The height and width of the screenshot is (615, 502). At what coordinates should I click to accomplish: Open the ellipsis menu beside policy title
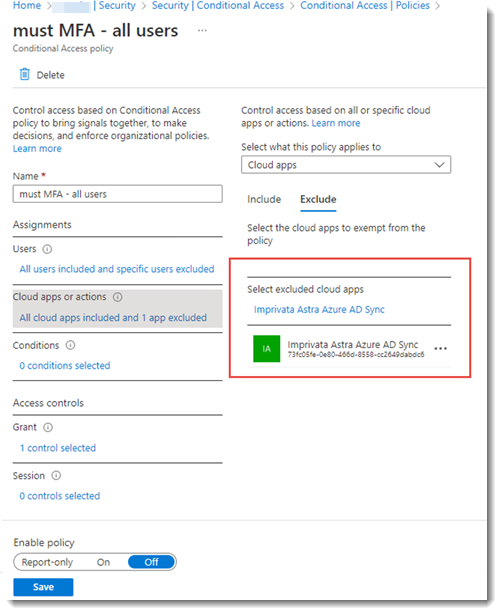coord(202,31)
